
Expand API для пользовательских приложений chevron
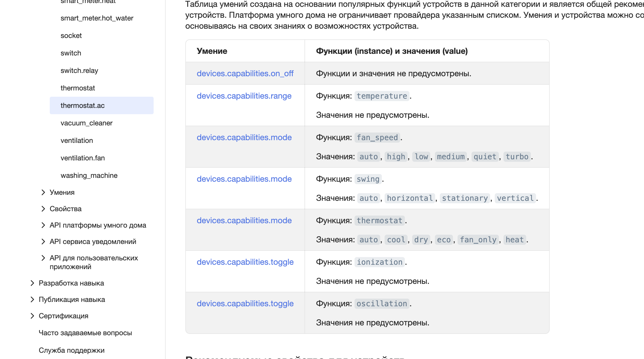tap(43, 258)
